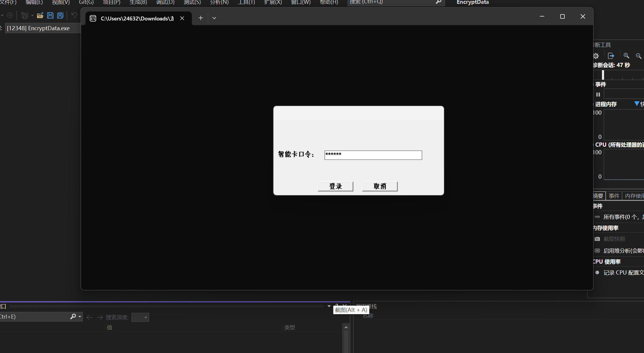
Task: Open diagnostic tools settings gear
Action: [596, 56]
